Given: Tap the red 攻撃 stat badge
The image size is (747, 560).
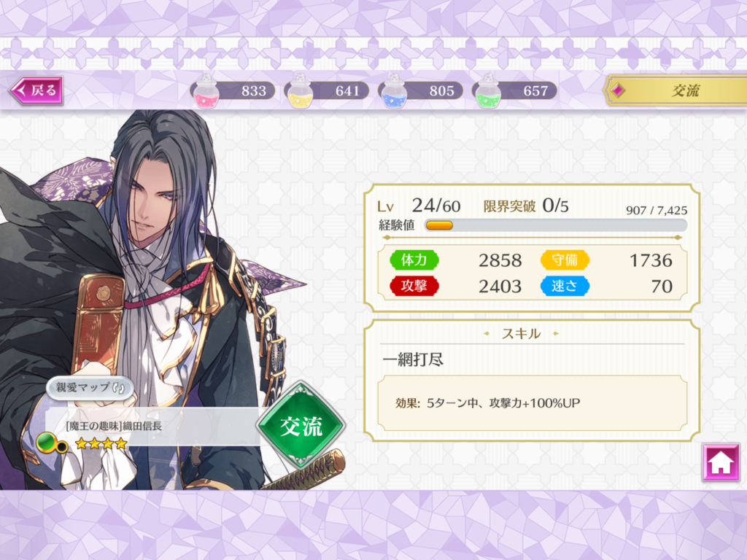Looking at the screenshot, I should (x=414, y=286).
